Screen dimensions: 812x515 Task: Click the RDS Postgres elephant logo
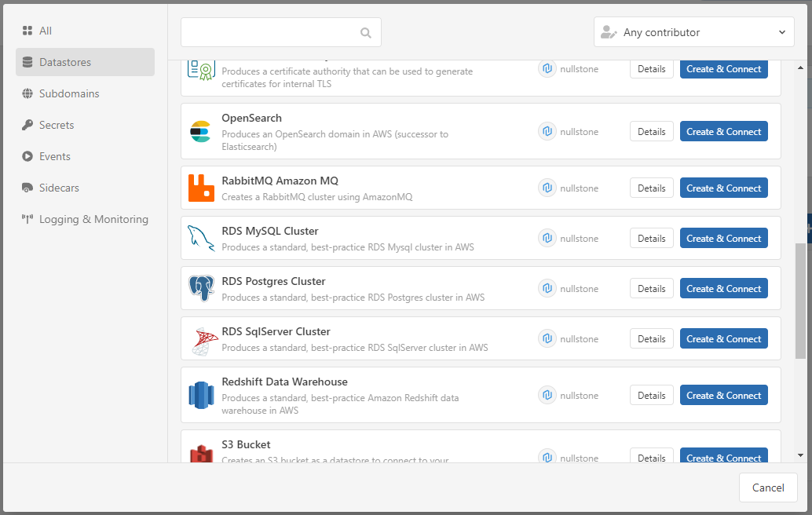coord(201,288)
